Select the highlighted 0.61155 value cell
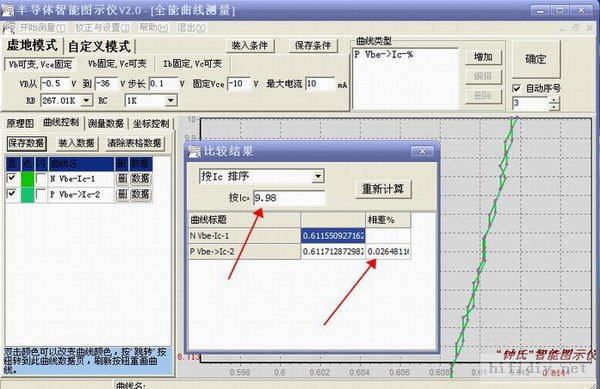Image resolution: width=600 pixels, height=389 pixels. pyautogui.click(x=333, y=236)
